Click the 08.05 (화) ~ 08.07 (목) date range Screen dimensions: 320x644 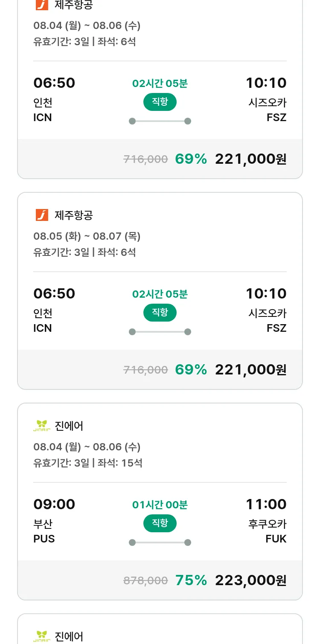pos(87,236)
